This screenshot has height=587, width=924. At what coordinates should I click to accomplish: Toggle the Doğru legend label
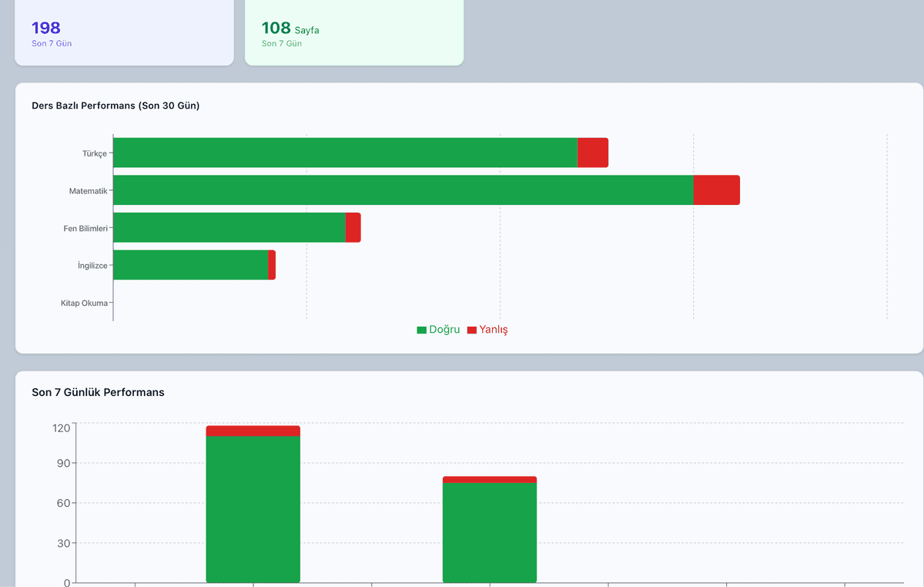click(444, 330)
